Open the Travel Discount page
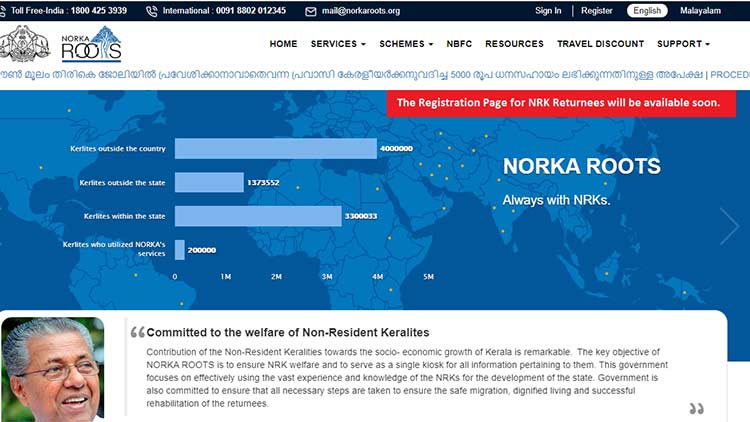 click(600, 44)
